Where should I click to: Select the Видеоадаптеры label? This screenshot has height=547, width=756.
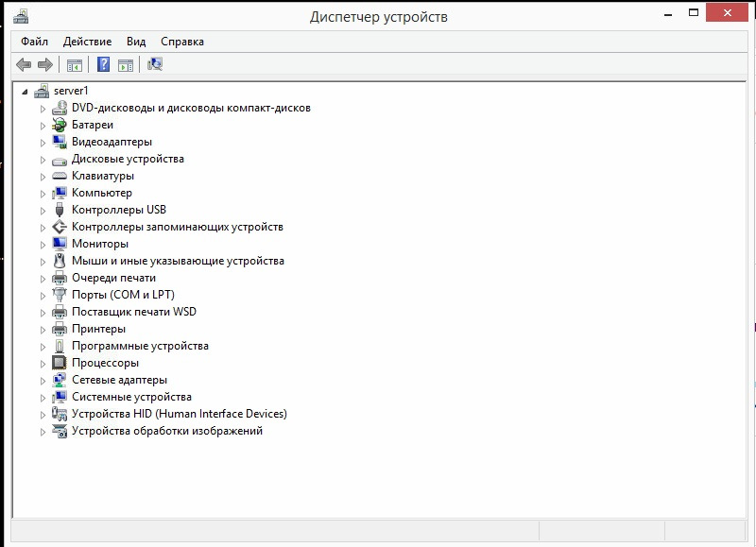click(112, 142)
